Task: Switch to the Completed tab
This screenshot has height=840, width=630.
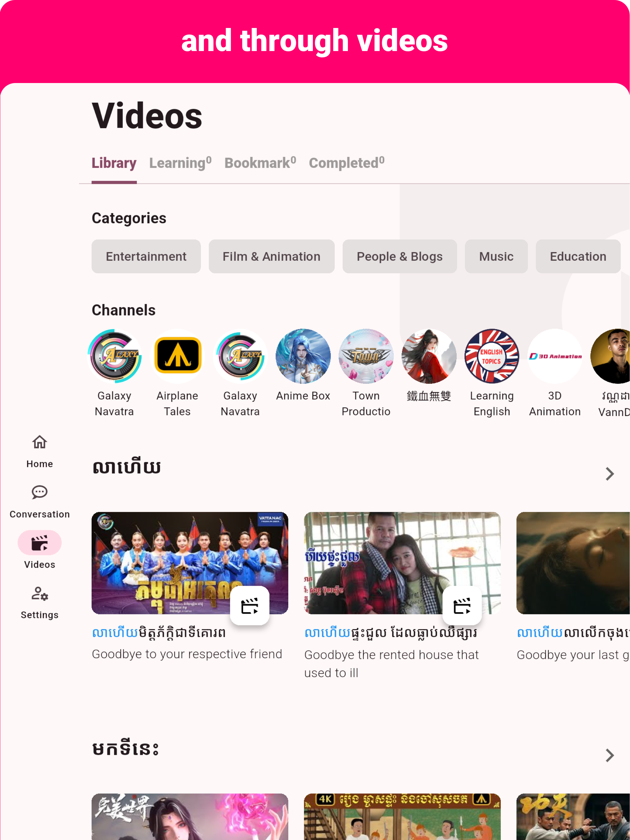Action: pyautogui.click(x=347, y=163)
